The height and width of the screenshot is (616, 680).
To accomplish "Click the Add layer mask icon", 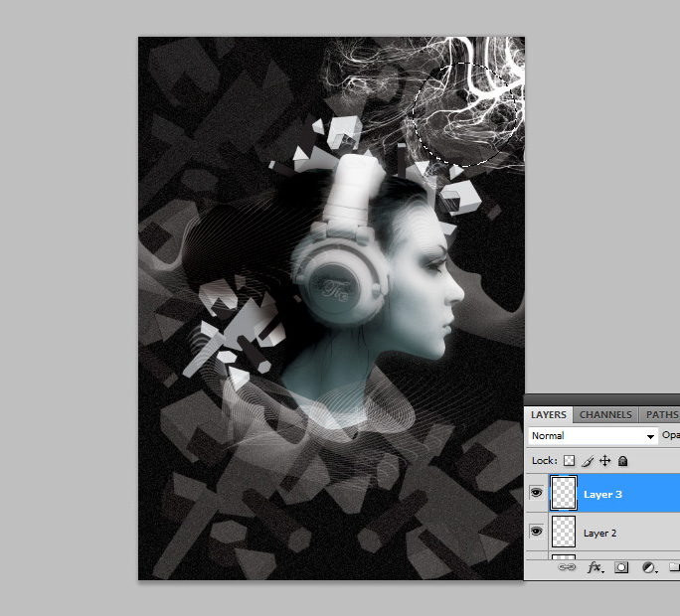I will tap(622, 568).
